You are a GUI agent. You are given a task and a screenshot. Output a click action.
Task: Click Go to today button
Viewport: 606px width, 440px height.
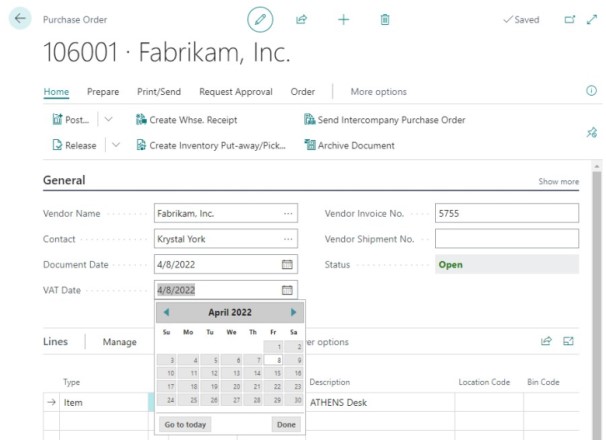click(x=185, y=425)
